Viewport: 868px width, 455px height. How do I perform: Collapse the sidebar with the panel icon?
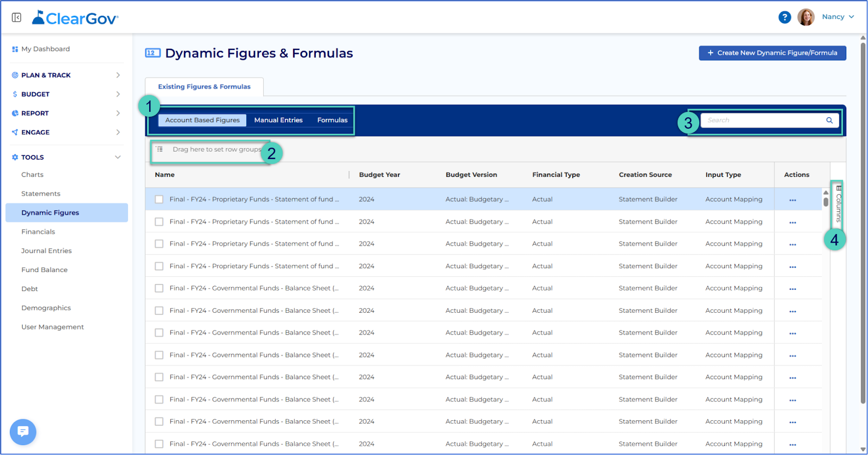(17, 17)
